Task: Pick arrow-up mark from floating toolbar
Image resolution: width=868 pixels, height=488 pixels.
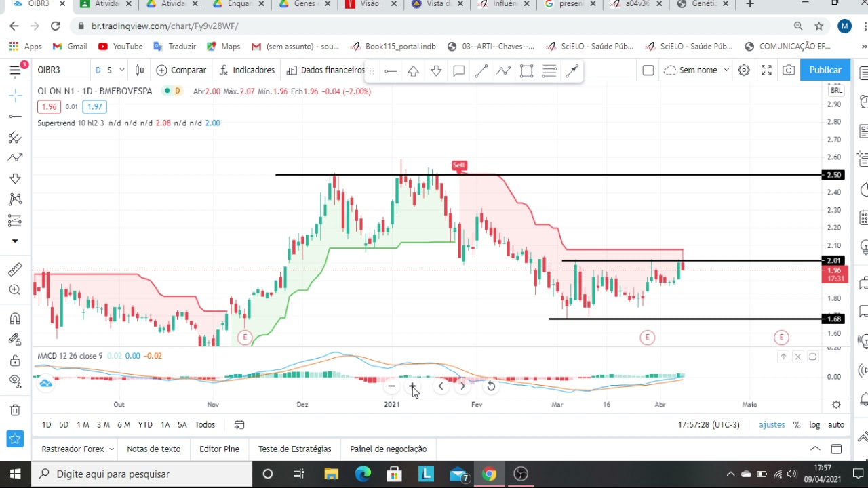Action: 413,70
